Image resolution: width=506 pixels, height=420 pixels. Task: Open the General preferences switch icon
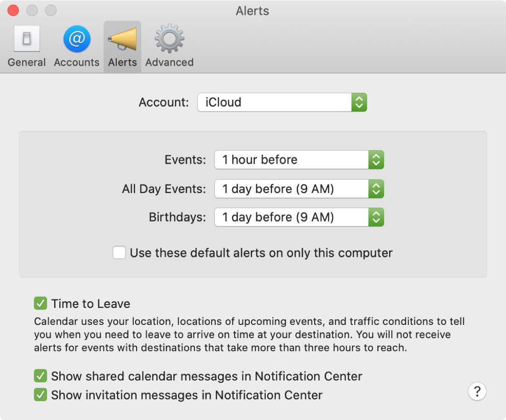point(27,39)
